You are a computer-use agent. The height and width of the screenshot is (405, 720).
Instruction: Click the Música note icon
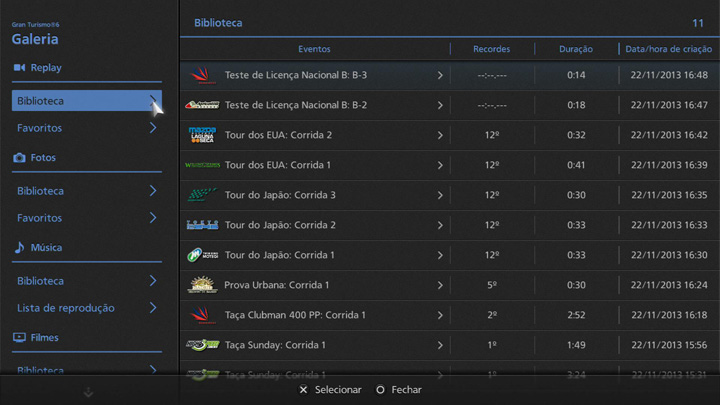coord(19,248)
